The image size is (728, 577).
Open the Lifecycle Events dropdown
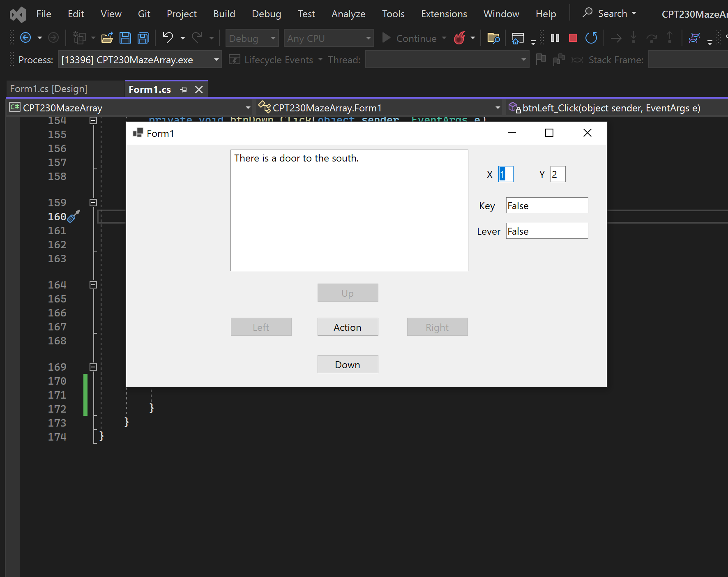(321, 60)
